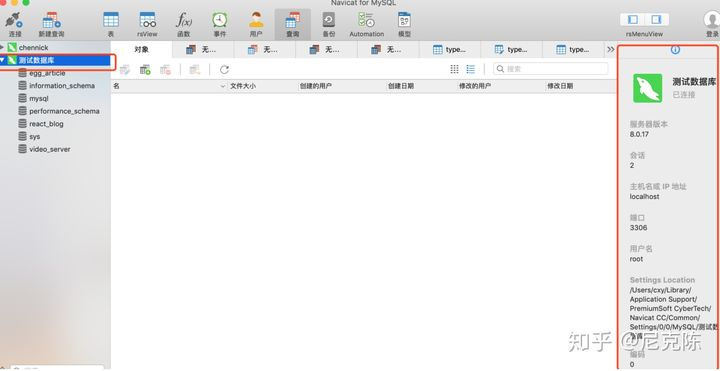Create a new query with 新建查询
720x371 pixels.
[x=51, y=25]
